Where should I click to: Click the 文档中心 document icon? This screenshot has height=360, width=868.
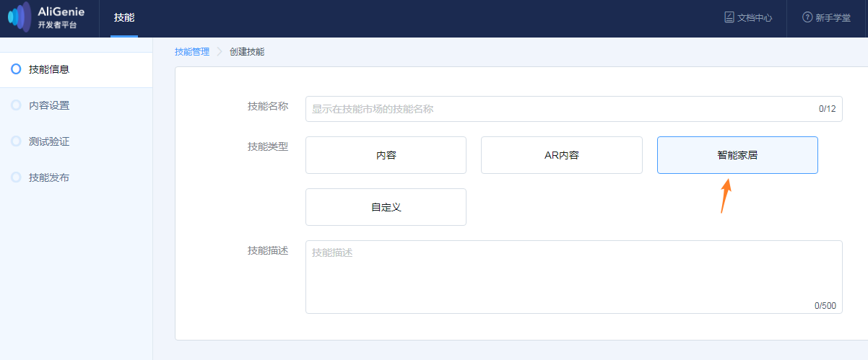tap(729, 17)
